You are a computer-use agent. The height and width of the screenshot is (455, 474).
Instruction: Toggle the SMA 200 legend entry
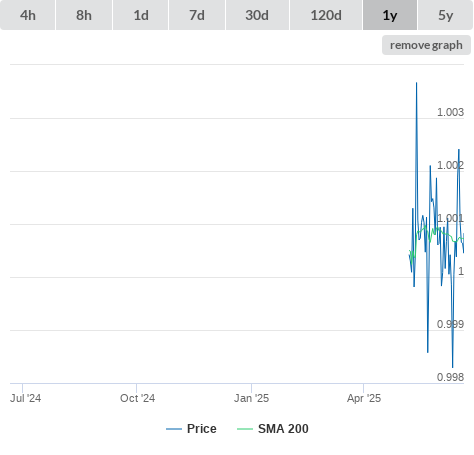[x=283, y=429]
